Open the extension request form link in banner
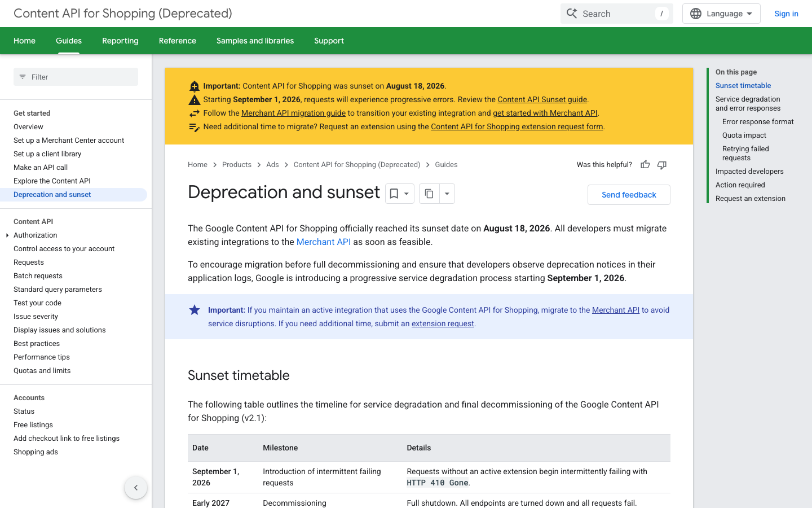The width and height of the screenshot is (812, 508). point(517,126)
